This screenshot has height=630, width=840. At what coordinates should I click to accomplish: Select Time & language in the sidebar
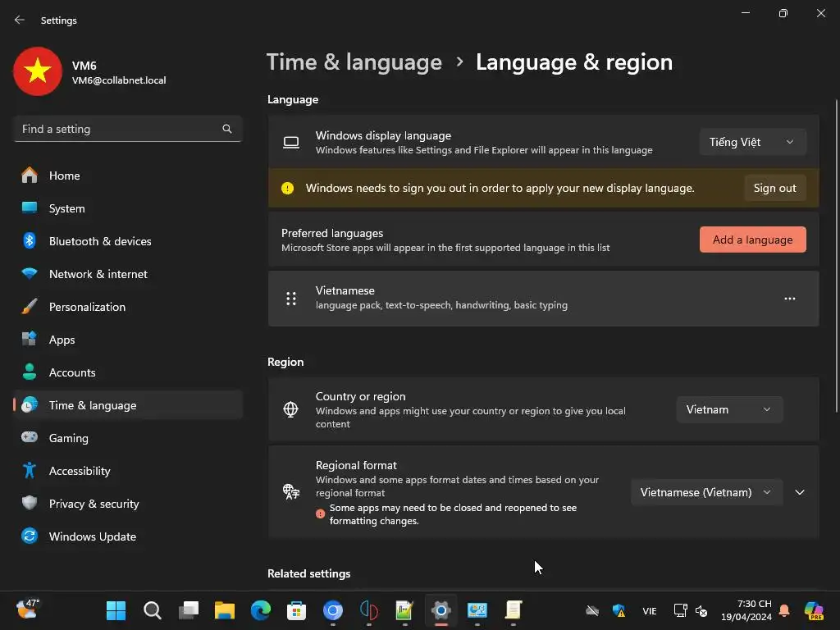[x=127, y=405]
